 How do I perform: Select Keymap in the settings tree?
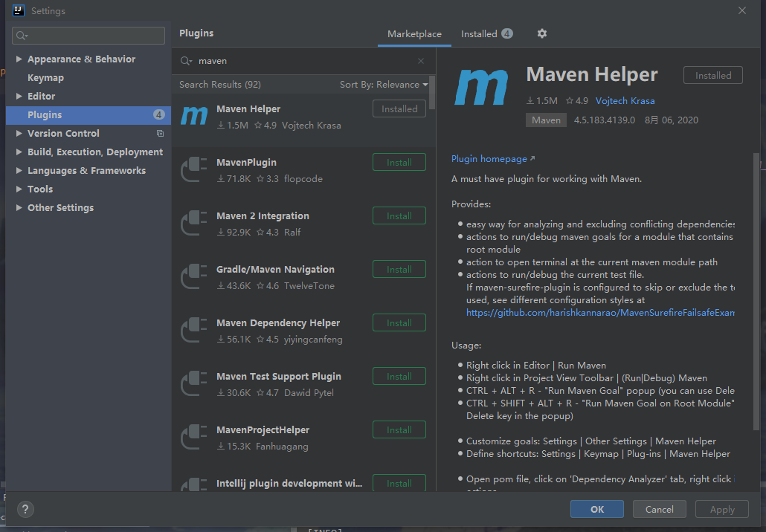(45, 77)
